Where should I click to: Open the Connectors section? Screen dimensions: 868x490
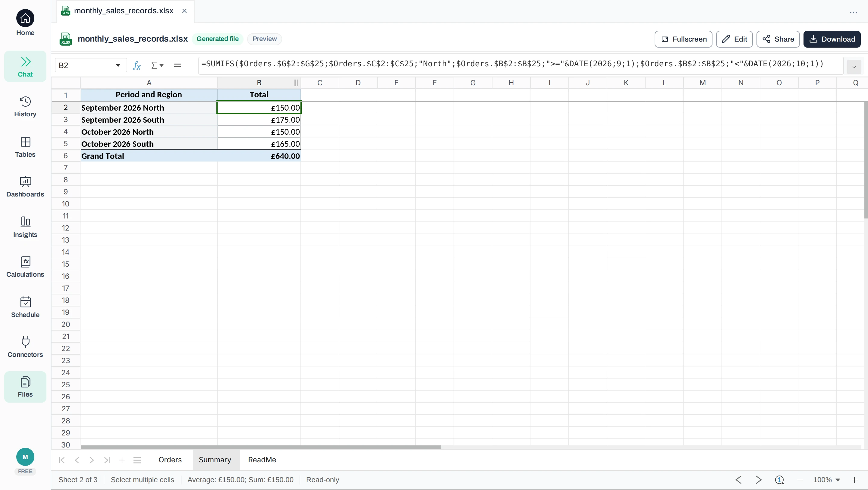(25, 347)
